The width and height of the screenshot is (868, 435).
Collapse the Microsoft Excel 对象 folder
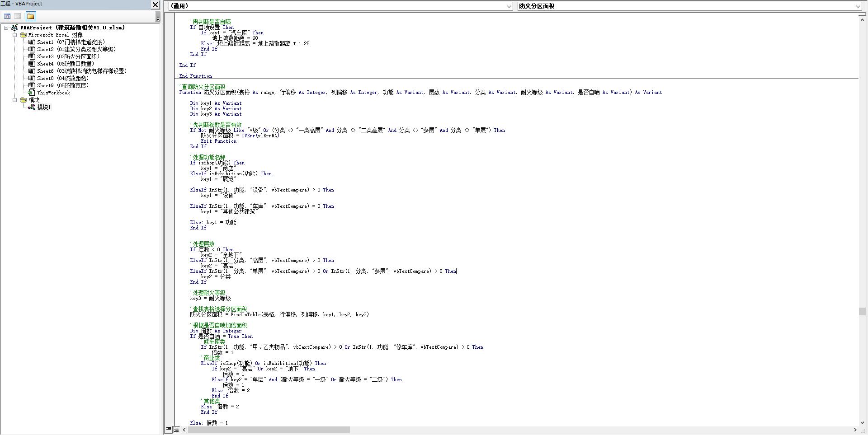(x=14, y=35)
